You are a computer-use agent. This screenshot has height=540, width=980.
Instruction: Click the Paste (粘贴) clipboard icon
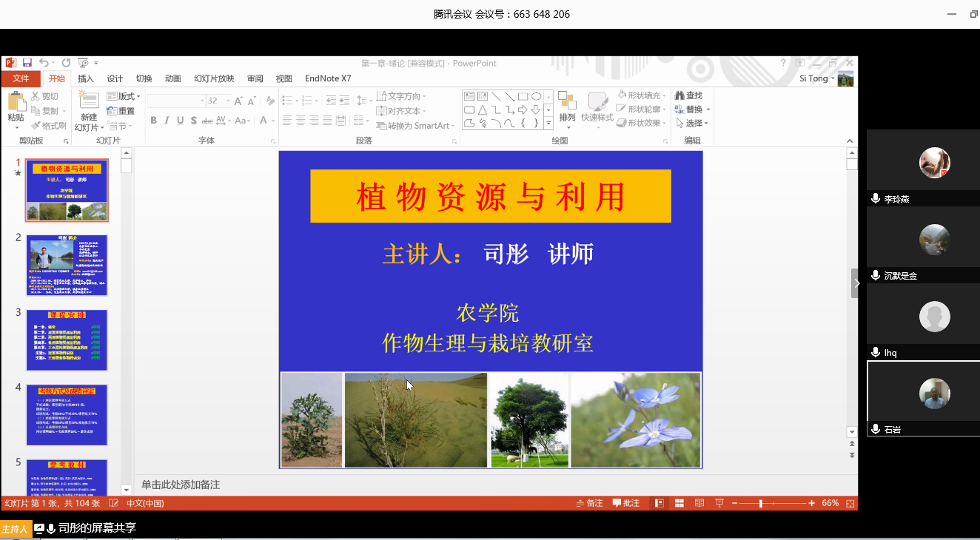click(16, 104)
